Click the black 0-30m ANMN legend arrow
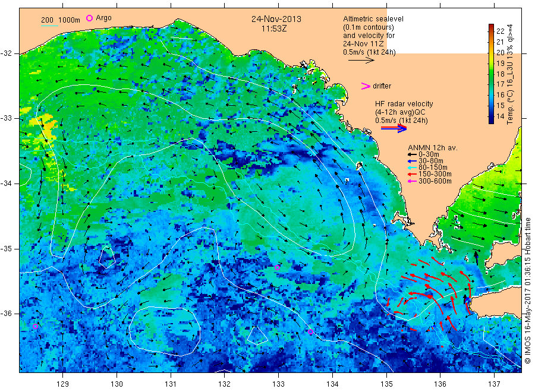 tap(412, 154)
